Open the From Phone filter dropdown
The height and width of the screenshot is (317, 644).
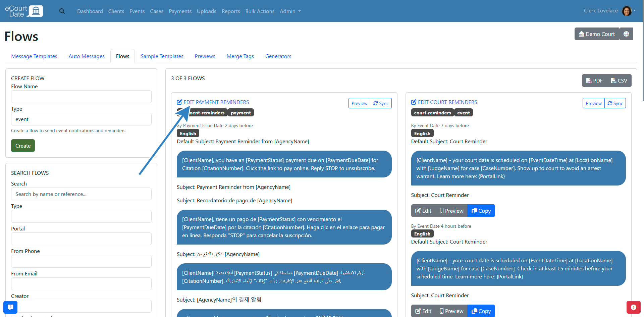81,261
